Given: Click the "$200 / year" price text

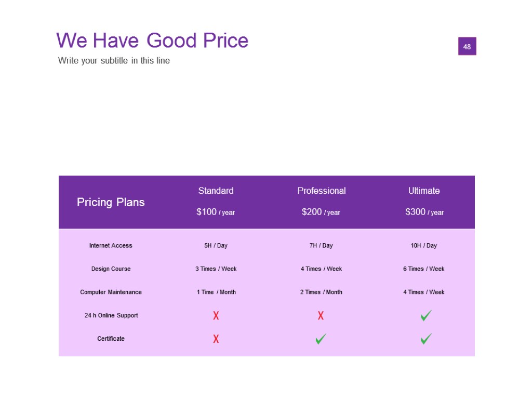Looking at the screenshot, I should (x=321, y=212).
